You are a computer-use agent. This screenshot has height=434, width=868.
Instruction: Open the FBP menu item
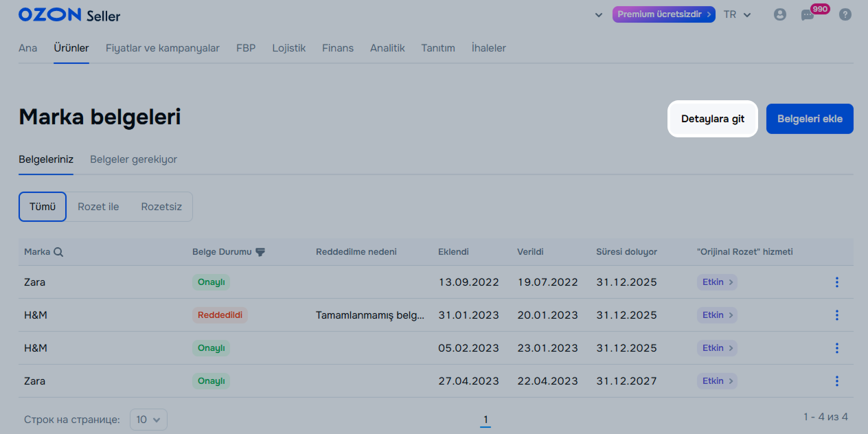click(246, 48)
